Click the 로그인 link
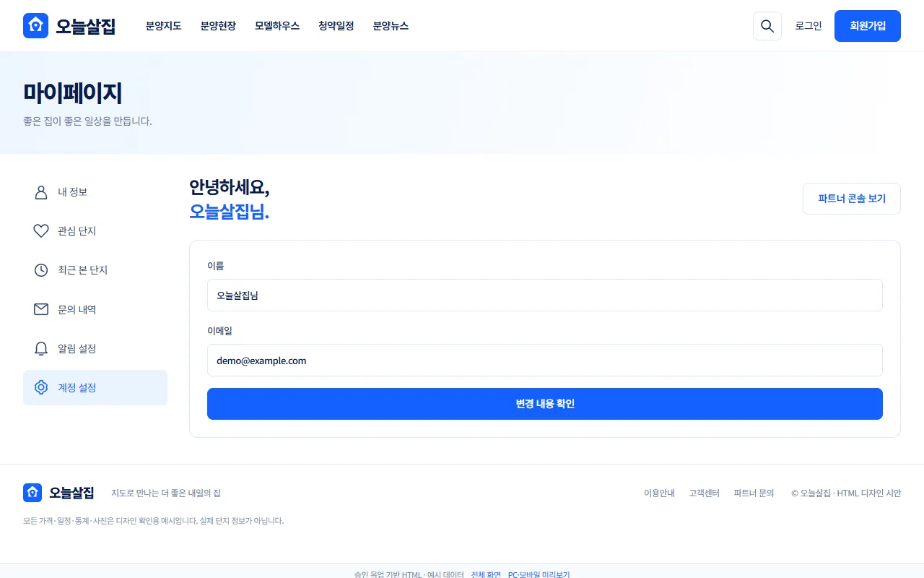 point(808,26)
